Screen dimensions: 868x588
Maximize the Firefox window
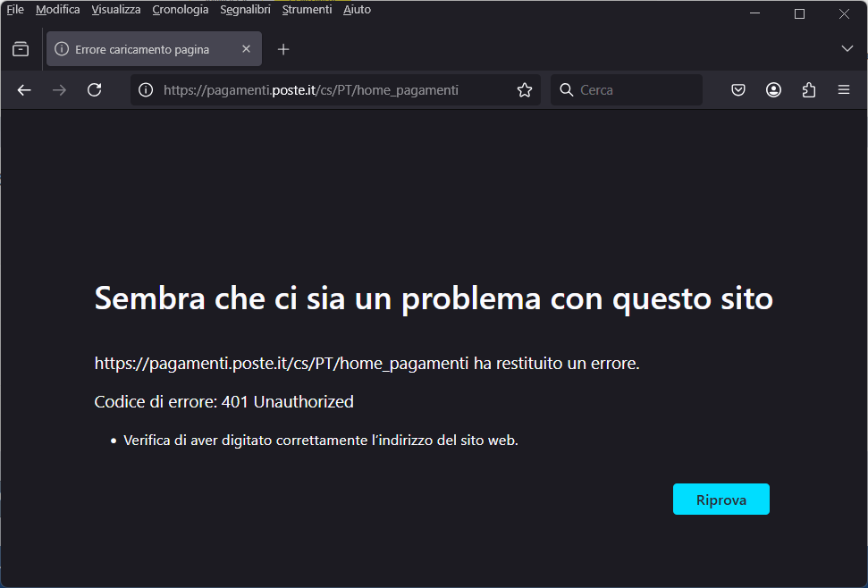799,13
